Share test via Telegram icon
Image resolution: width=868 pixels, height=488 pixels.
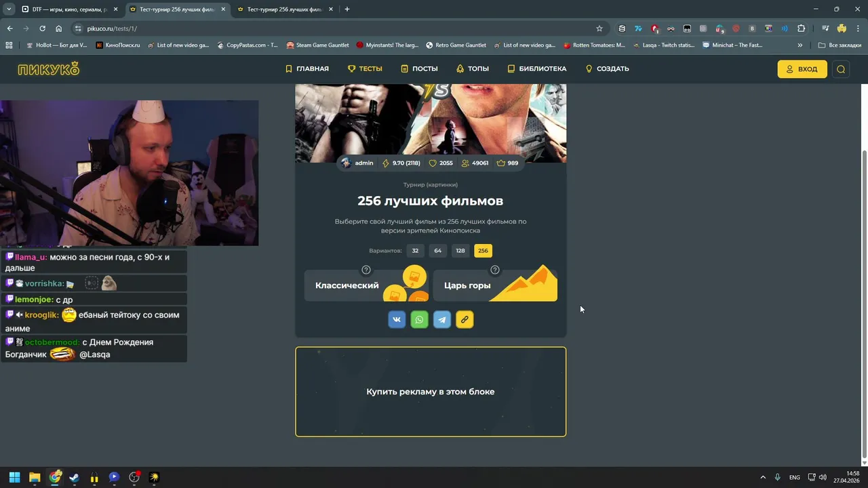point(442,319)
